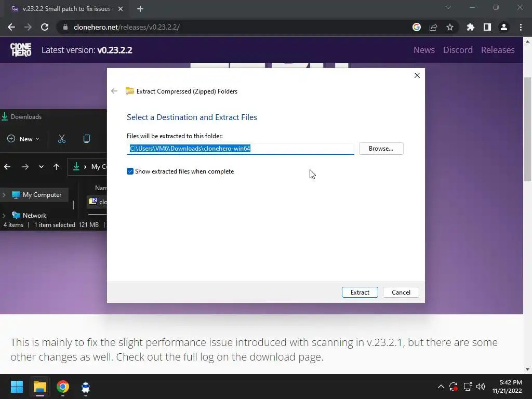Image resolution: width=532 pixels, height=399 pixels.
Task: Open the volume tray icon
Action: [481, 387]
